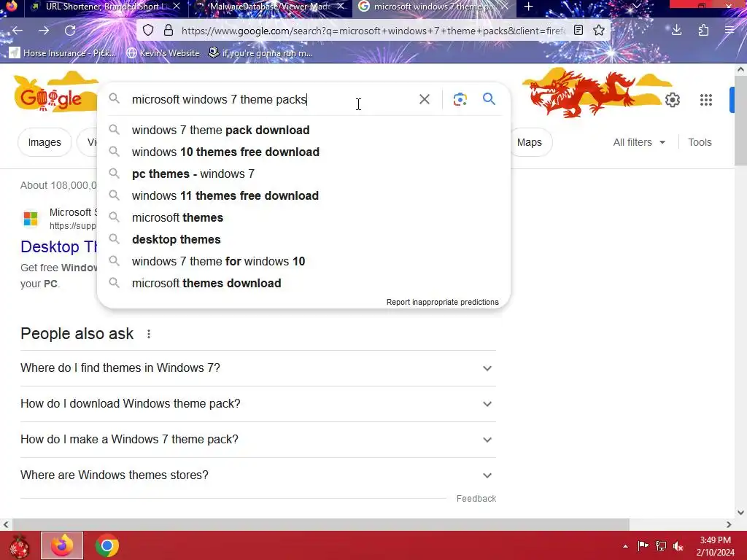
Task: Open the All filters dropdown
Action: tap(638, 142)
